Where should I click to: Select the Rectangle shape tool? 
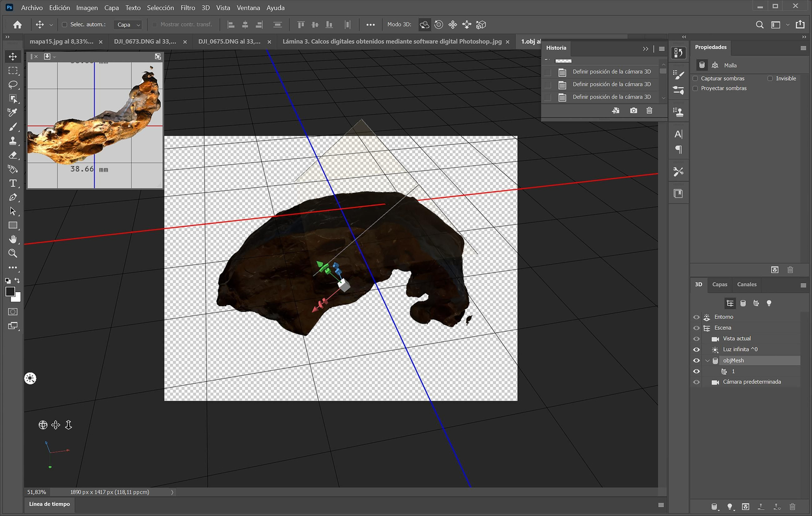tap(13, 225)
